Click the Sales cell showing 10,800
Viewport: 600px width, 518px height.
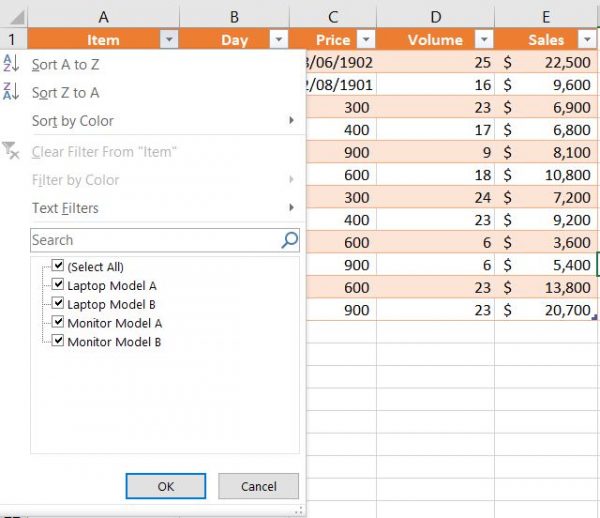pyautogui.click(x=546, y=175)
